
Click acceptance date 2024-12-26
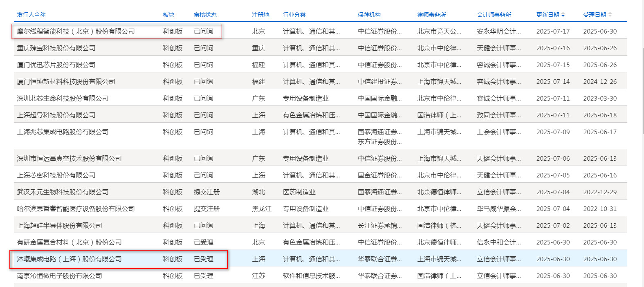(600, 82)
